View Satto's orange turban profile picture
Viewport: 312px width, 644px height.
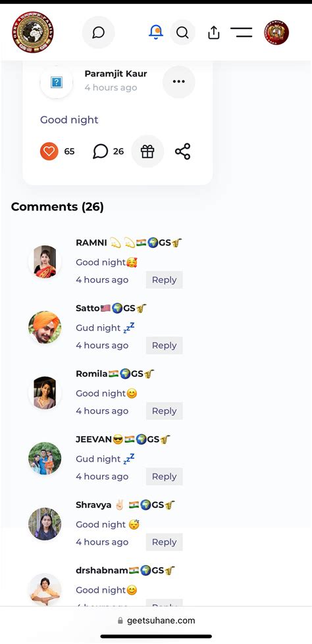45,327
